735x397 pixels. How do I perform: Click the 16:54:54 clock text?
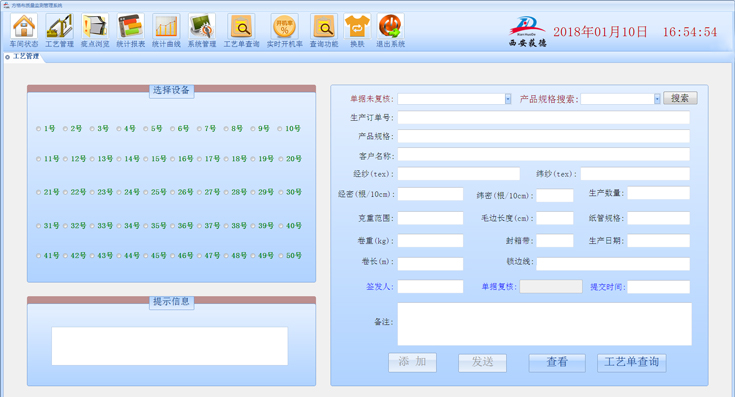(x=690, y=32)
